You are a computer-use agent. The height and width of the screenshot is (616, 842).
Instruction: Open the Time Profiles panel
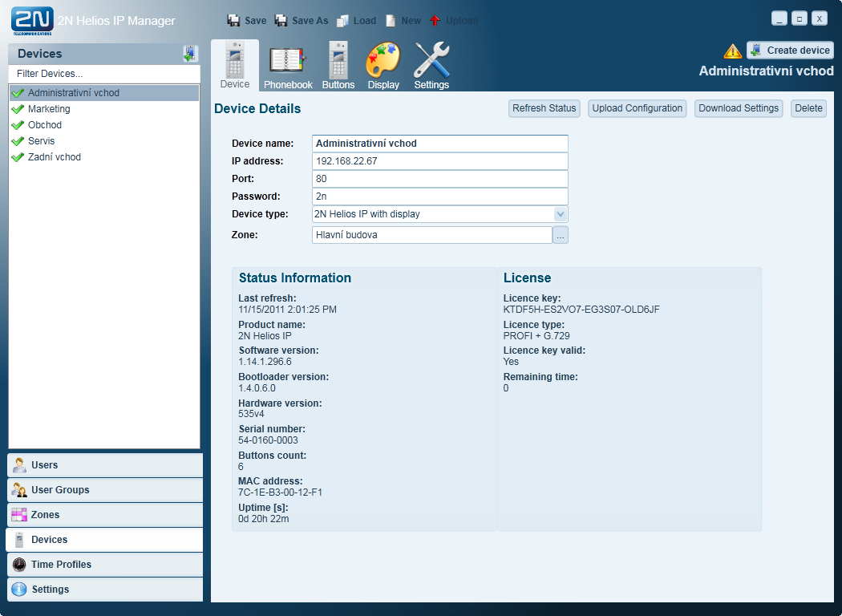[x=105, y=565]
